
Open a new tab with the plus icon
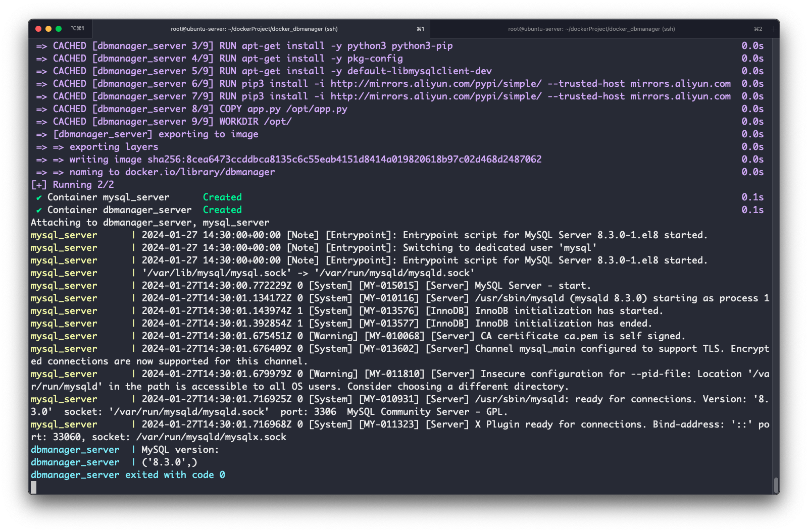(774, 29)
